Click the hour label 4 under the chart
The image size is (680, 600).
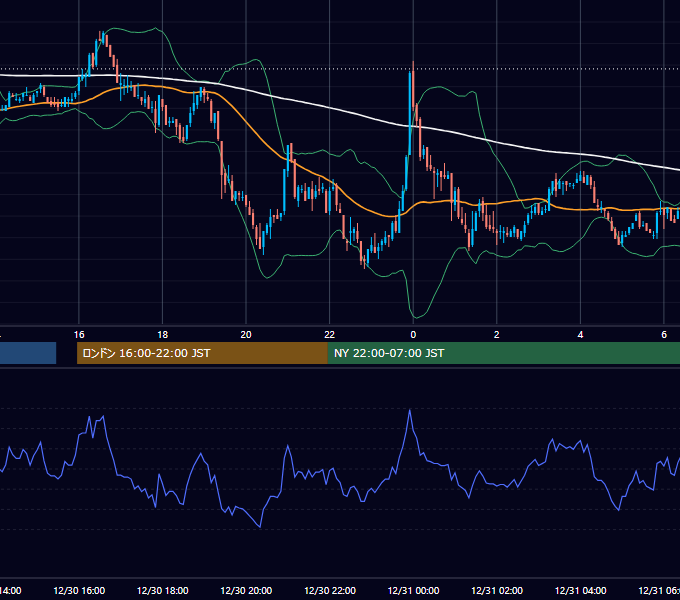pyautogui.click(x=580, y=335)
